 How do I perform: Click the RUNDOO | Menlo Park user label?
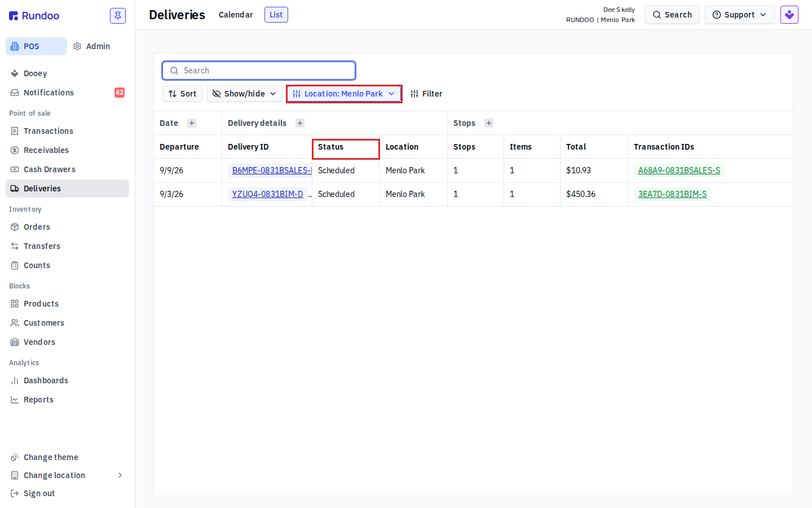[x=601, y=20]
